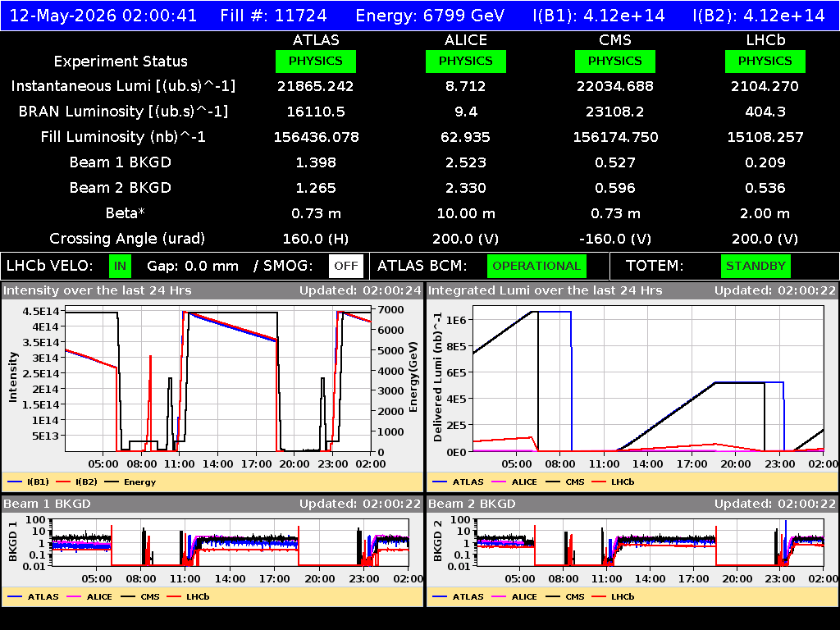Click LHCb instantaneous lumi 2104.270
Viewport: 840px width, 630px height.
tap(765, 86)
